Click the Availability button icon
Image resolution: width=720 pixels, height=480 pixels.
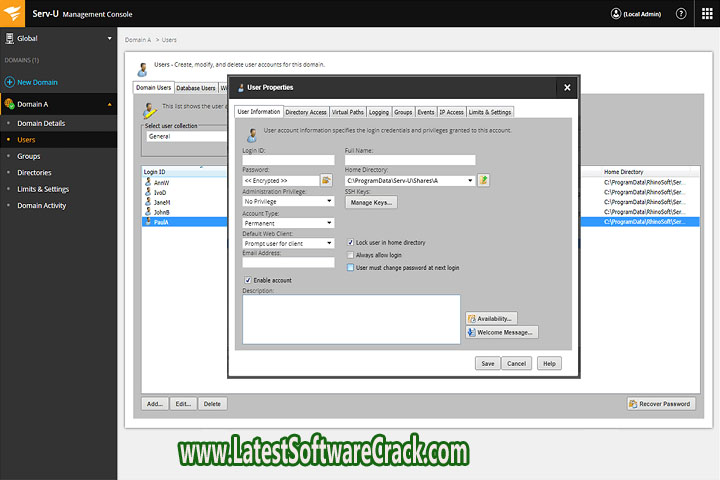(472, 318)
